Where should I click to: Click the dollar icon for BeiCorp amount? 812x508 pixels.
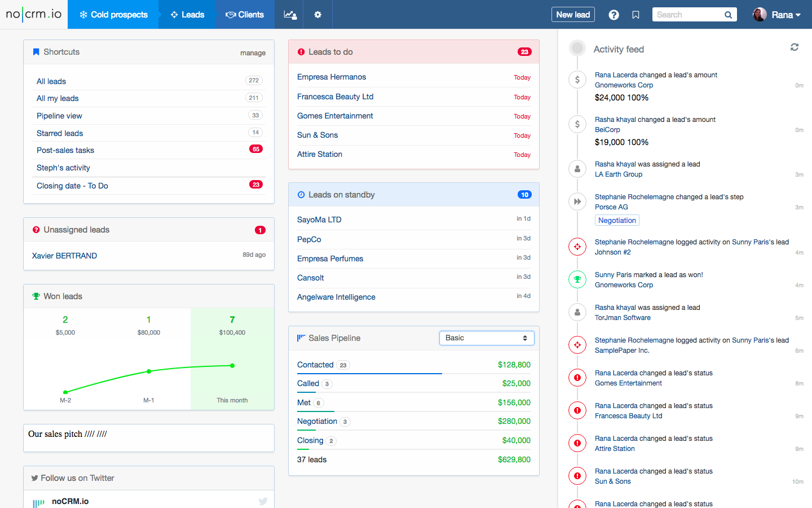click(577, 124)
